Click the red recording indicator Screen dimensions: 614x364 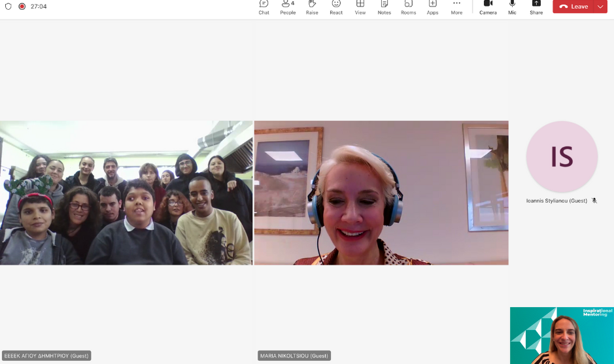point(22,7)
